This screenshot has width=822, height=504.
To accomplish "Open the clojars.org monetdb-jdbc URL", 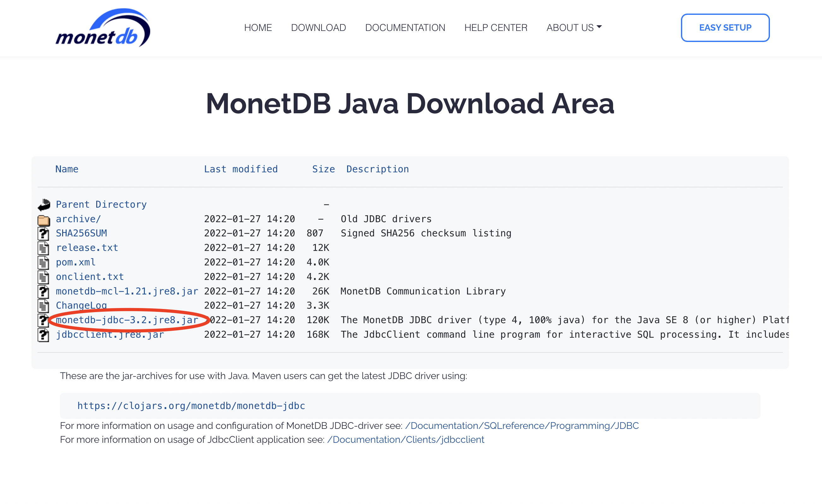I will click(191, 406).
